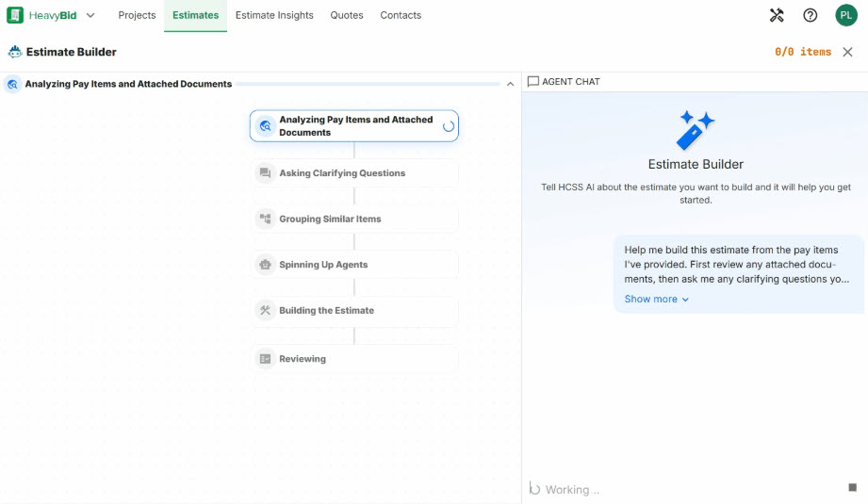This screenshot has height=504, width=868.
Task: Open the help question mark icon
Action: 810,15
